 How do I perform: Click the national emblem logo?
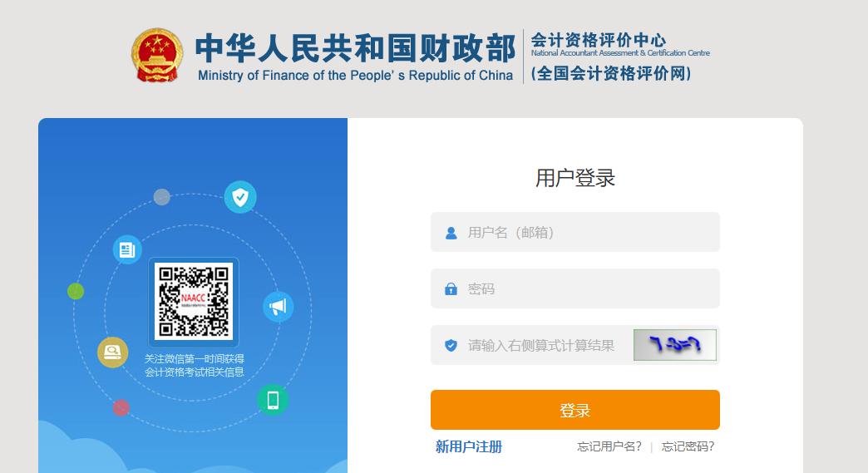click(x=156, y=56)
